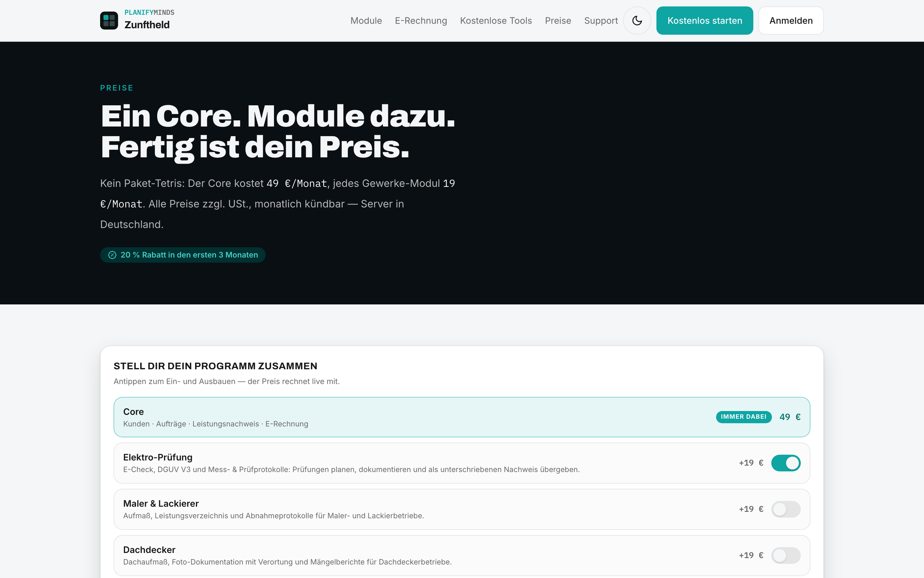Go to Kostenlose Tools
Image resolution: width=924 pixels, height=578 pixels.
[496, 21]
